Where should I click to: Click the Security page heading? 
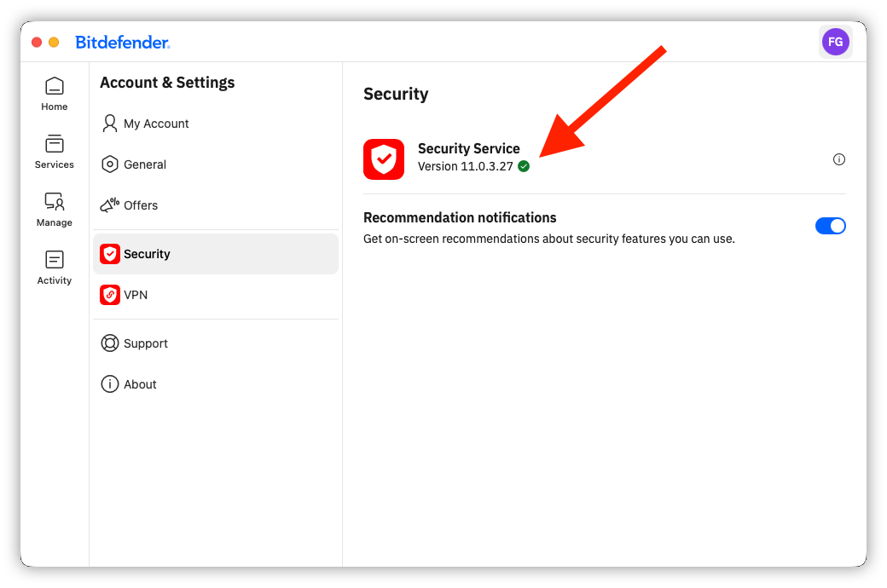tap(396, 94)
